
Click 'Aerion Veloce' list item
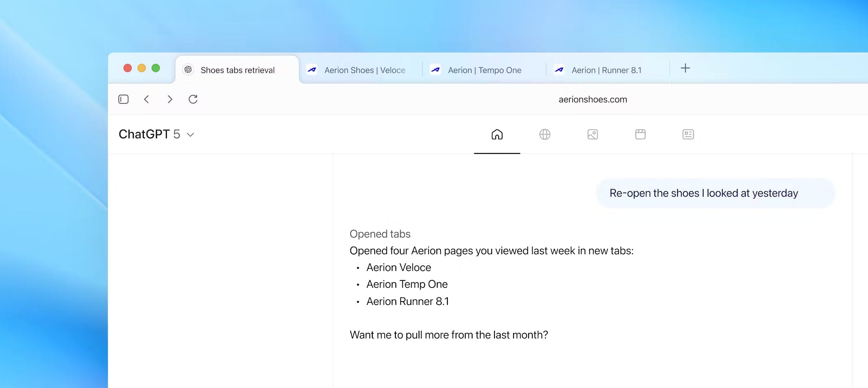coord(399,267)
